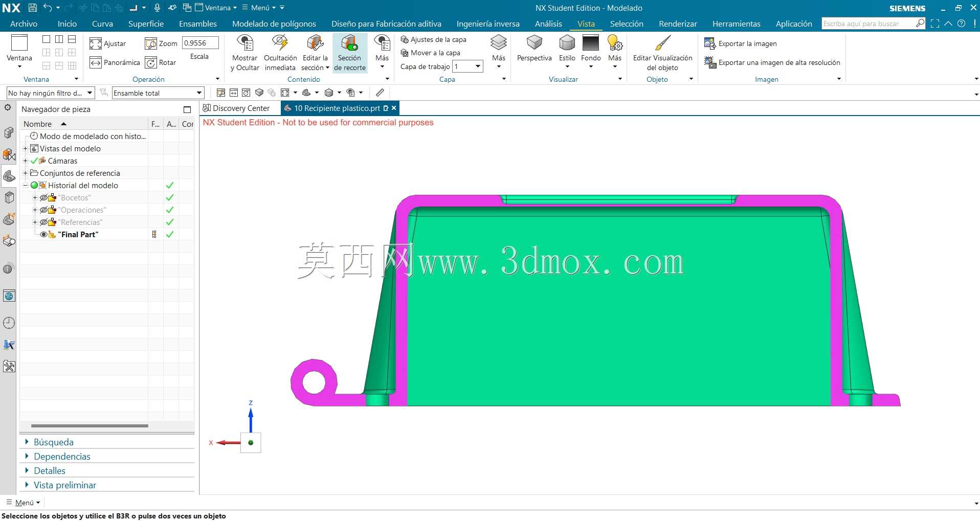Open the History clock sidebar tab
Image resolution: width=980 pixels, height=521 pixels.
[x=9, y=323]
